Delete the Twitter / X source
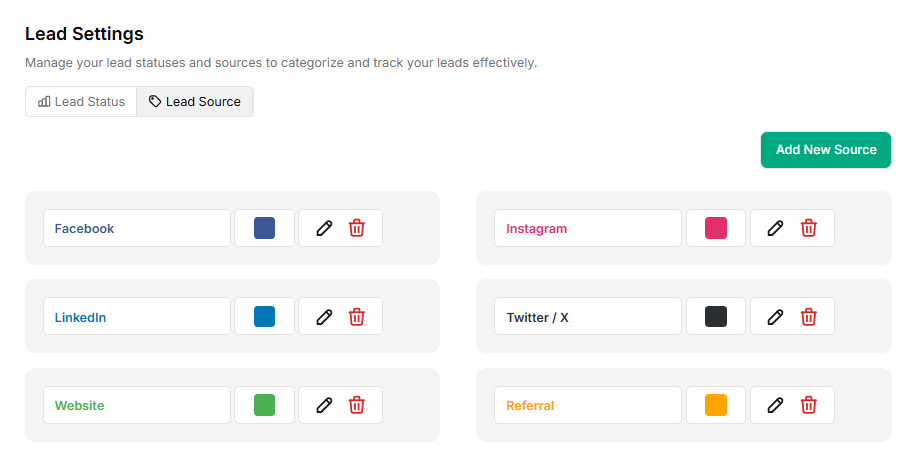The image size is (902, 475). [x=809, y=317]
